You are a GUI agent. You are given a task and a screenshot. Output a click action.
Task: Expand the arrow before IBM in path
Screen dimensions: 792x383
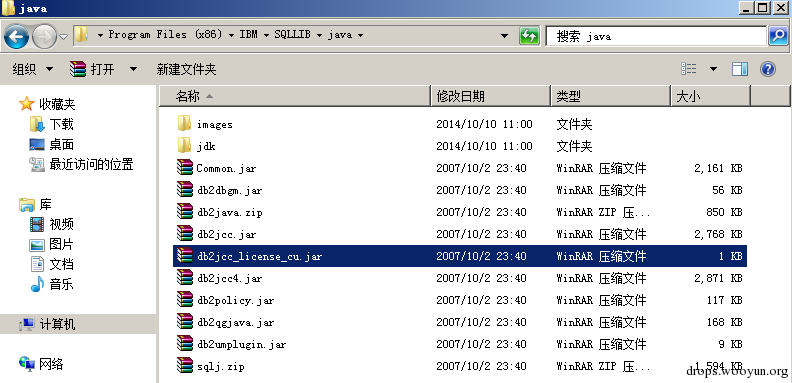(231, 35)
